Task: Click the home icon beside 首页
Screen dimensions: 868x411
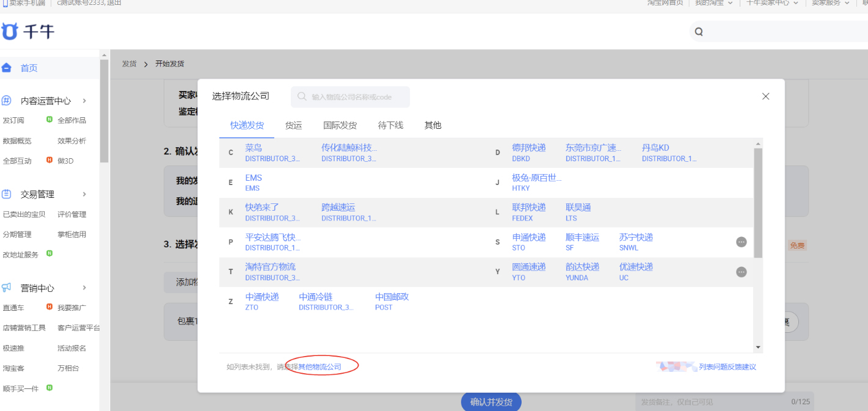Action: pos(7,68)
